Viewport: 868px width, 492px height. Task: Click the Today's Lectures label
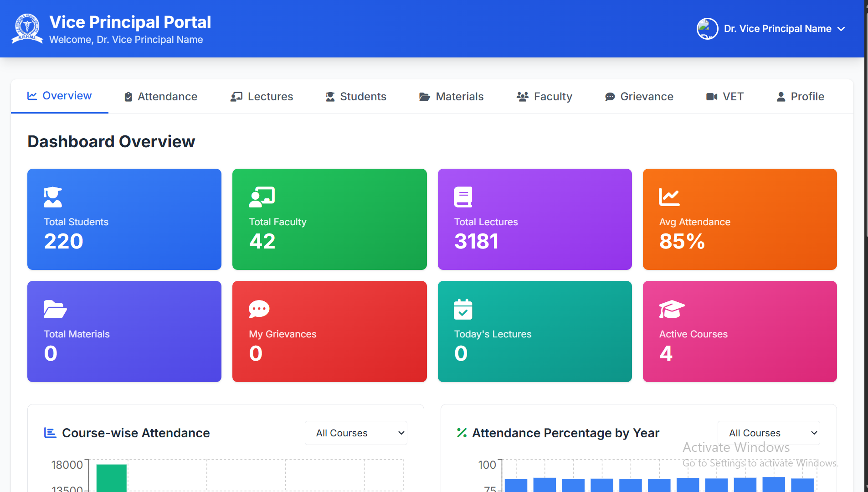493,334
